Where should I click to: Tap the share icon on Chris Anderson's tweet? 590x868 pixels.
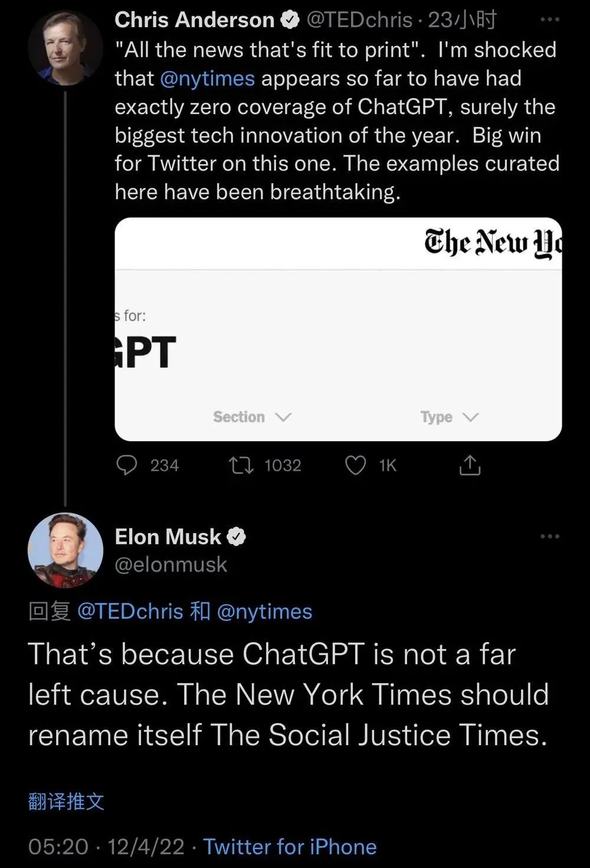(470, 465)
